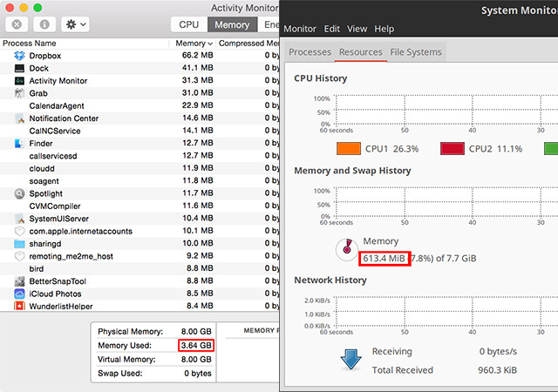The height and width of the screenshot is (392, 558).
Task: Click the WunderlistHelper star icon
Action: (19, 306)
